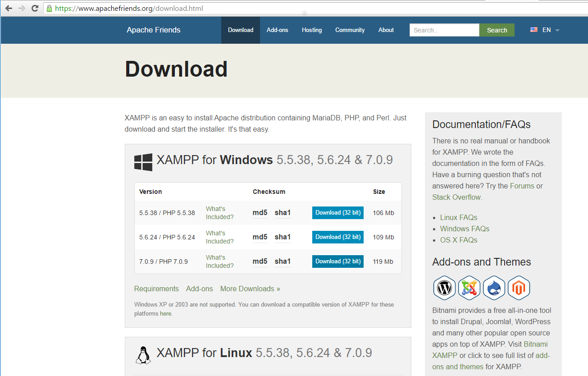Screen dimensions: 588x376
Task: Show sha1 checksum for 5.5.38
Action: pyautogui.click(x=283, y=213)
